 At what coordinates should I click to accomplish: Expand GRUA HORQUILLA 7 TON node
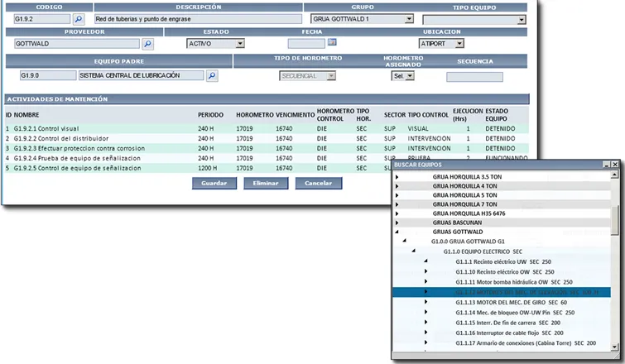click(397, 204)
